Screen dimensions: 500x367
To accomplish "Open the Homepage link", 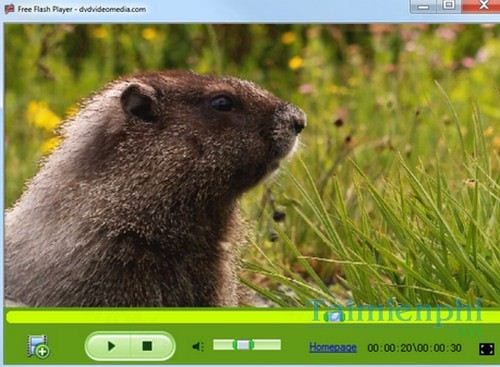I will (x=332, y=348).
